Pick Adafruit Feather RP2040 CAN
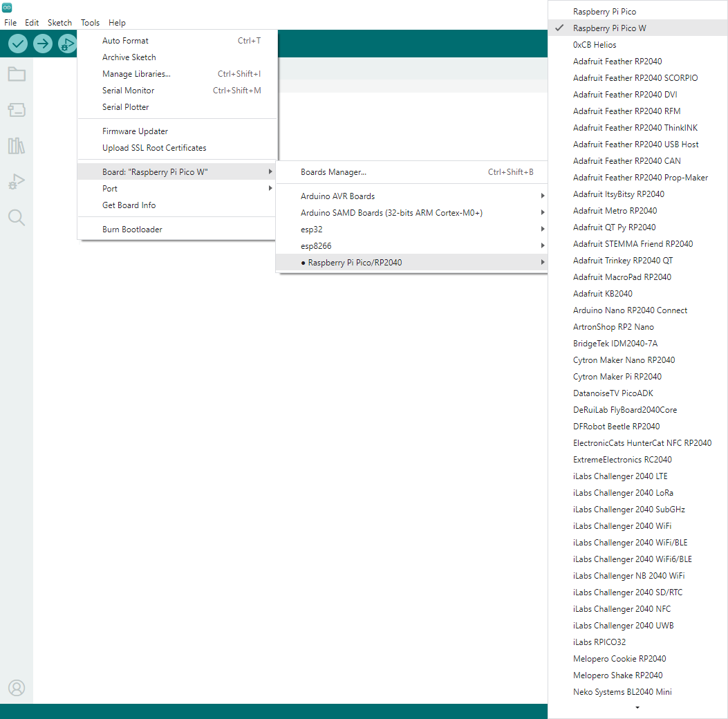728x719 pixels. coord(638,161)
